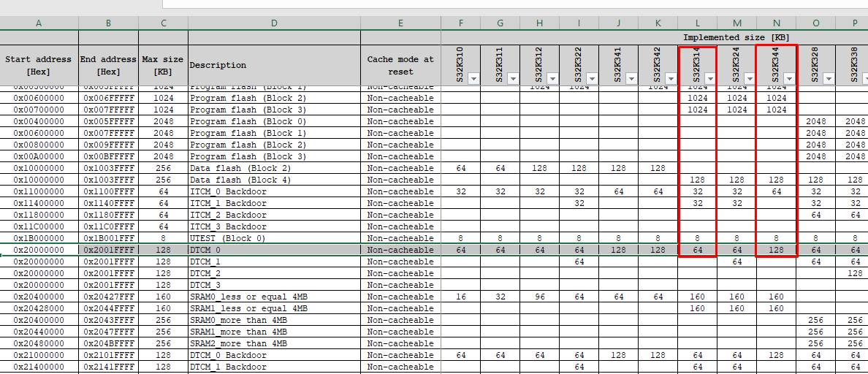Image resolution: width=868 pixels, height=374 pixels.
Task: Click the 'Max size [KB]' header cell
Action: 164,65
